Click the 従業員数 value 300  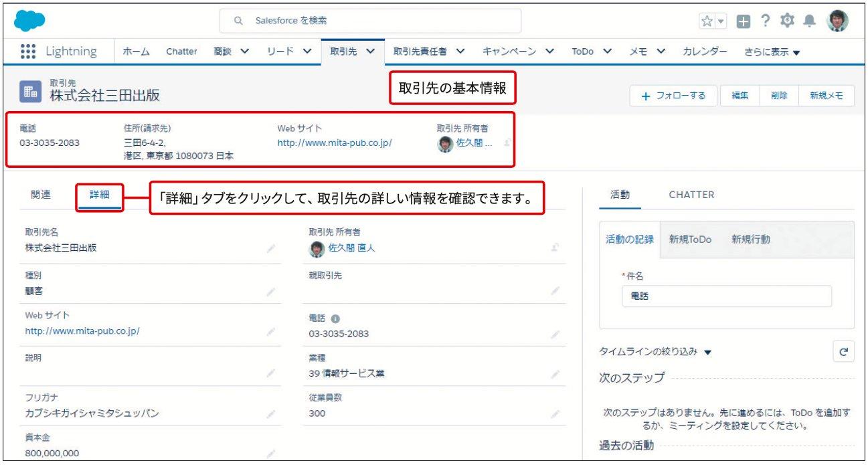pyautogui.click(x=317, y=413)
